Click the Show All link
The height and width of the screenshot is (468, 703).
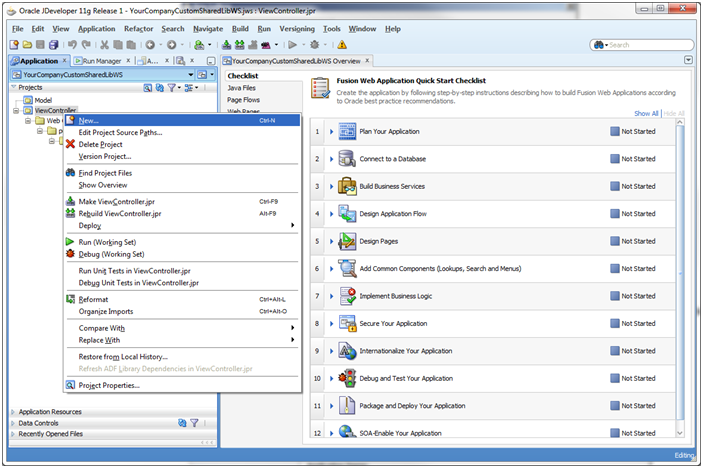(646, 113)
